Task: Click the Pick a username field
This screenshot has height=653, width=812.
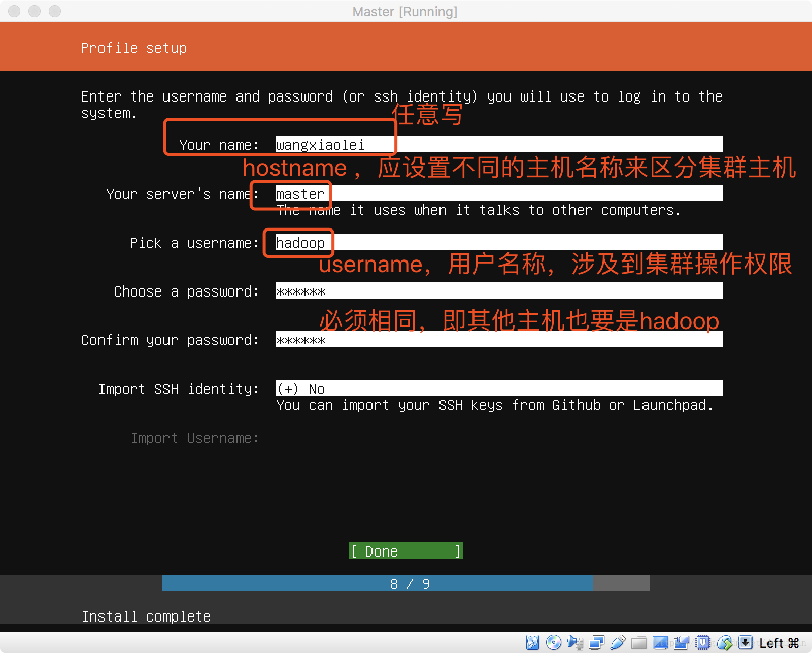Action: tap(499, 242)
